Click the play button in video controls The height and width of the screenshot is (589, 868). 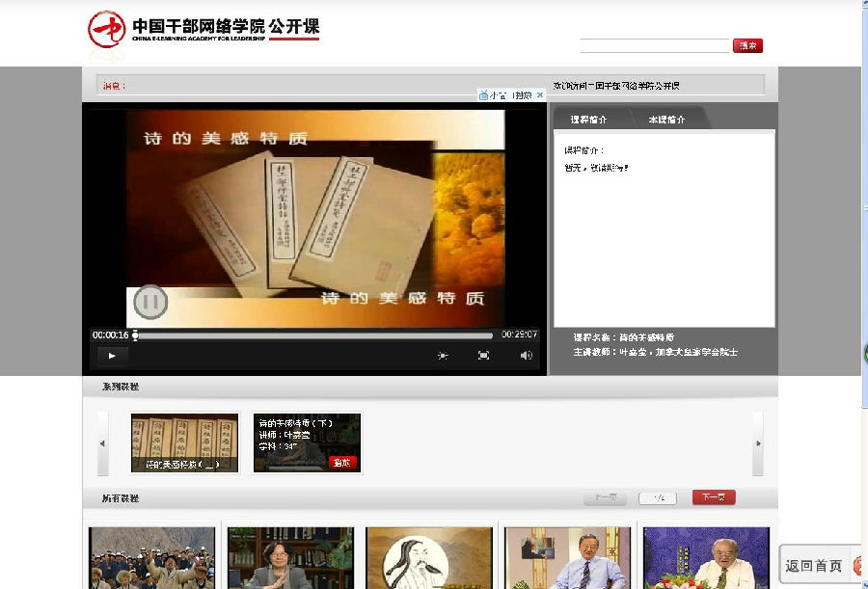pyautogui.click(x=112, y=356)
